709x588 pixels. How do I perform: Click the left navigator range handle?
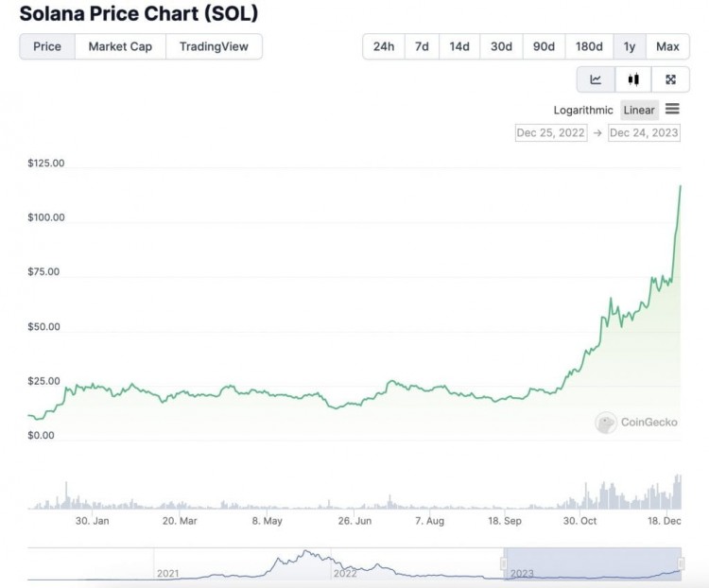pos(504,563)
